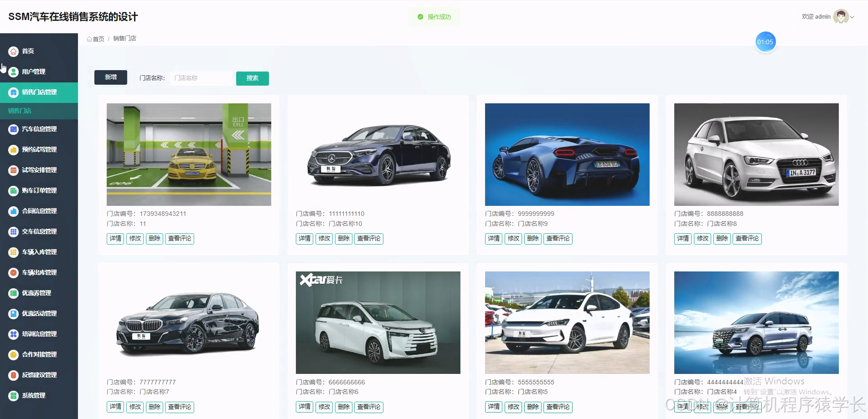Image resolution: width=868 pixels, height=419 pixels.
Task: Click the yellow taxi garage image
Action: pos(189,154)
